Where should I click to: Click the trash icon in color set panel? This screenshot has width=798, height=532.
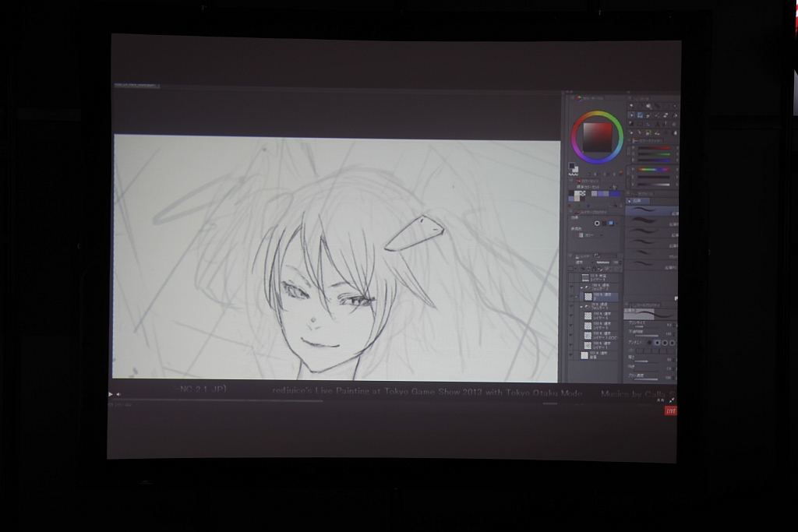pos(621,206)
